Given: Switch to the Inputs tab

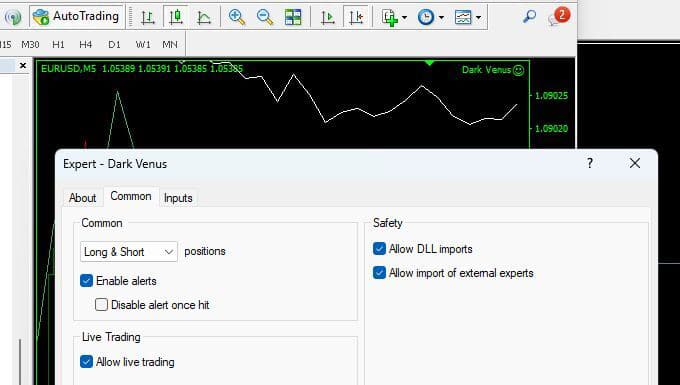Looking at the screenshot, I should [x=178, y=198].
